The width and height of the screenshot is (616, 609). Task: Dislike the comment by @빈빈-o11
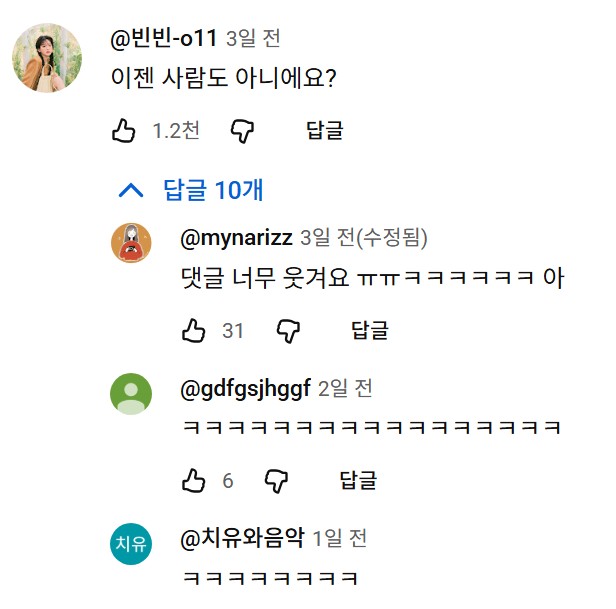click(243, 130)
